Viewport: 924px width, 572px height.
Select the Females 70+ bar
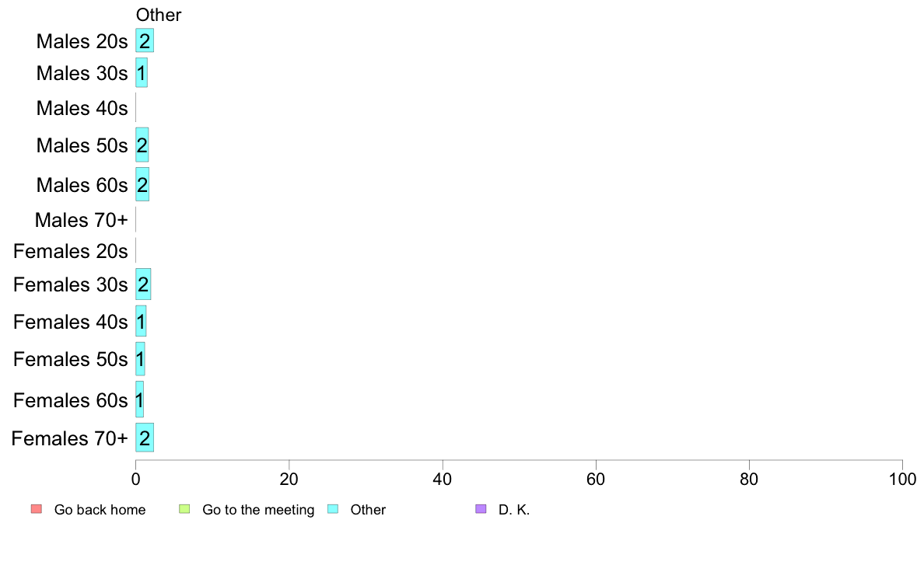point(145,438)
